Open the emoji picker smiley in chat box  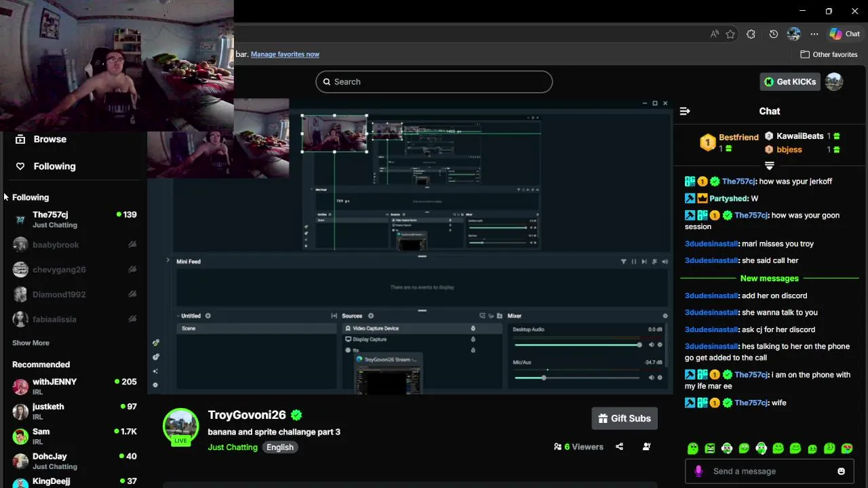pyautogui.click(x=841, y=471)
